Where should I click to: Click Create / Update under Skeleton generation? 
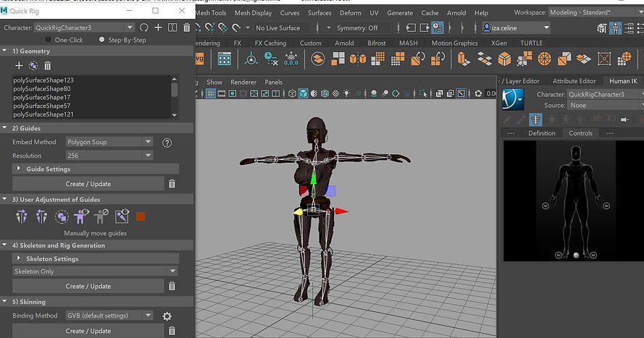tap(88, 286)
